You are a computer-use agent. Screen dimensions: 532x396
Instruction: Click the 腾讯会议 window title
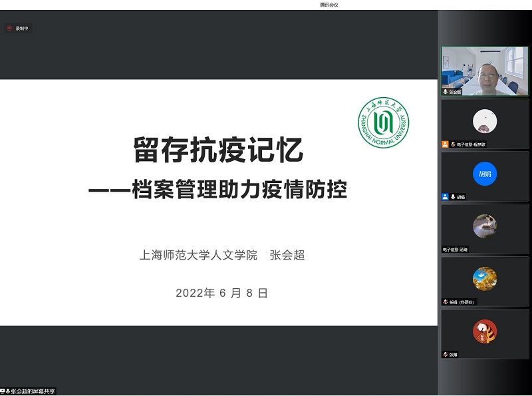329,5
